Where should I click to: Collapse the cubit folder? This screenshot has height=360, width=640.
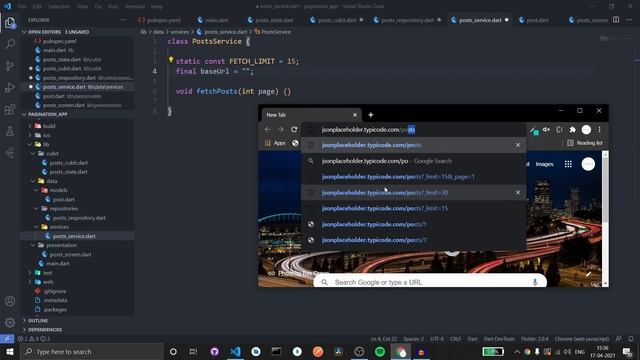52,153
